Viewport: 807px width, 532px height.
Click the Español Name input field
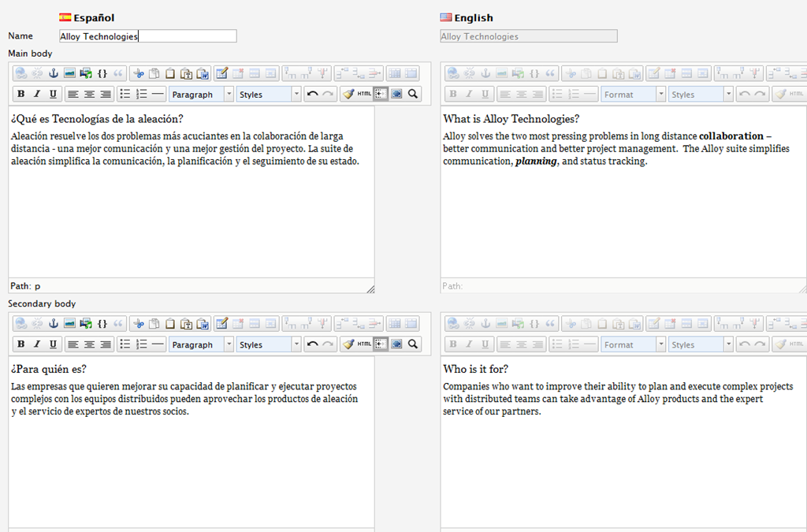[x=147, y=36]
